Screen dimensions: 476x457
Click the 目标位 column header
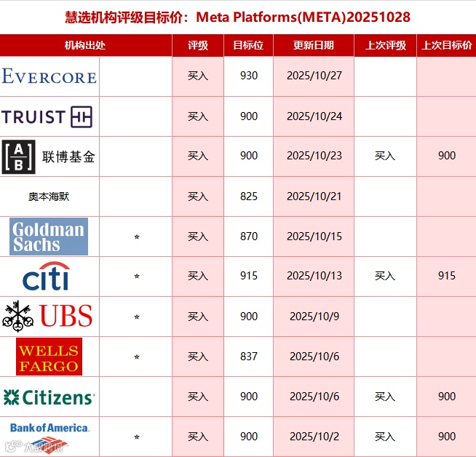coord(248,45)
